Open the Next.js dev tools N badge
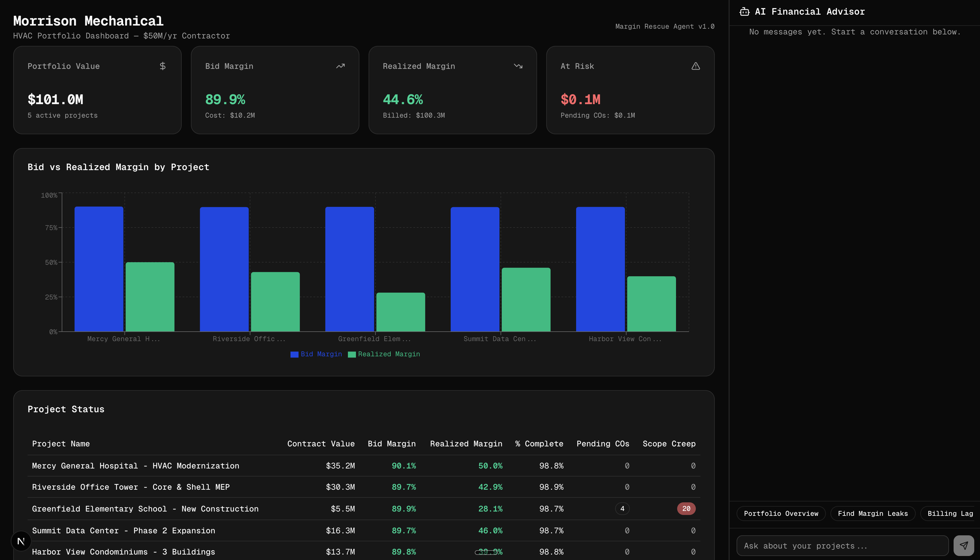This screenshot has height=560, width=980. click(x=21, y=541)
